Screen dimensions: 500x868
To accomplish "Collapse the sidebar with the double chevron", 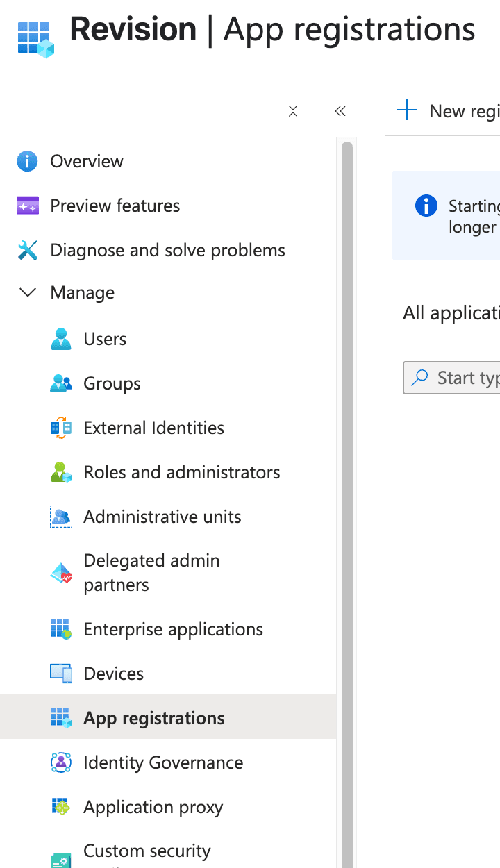I will pyautogui.click(x=340, y=111).
